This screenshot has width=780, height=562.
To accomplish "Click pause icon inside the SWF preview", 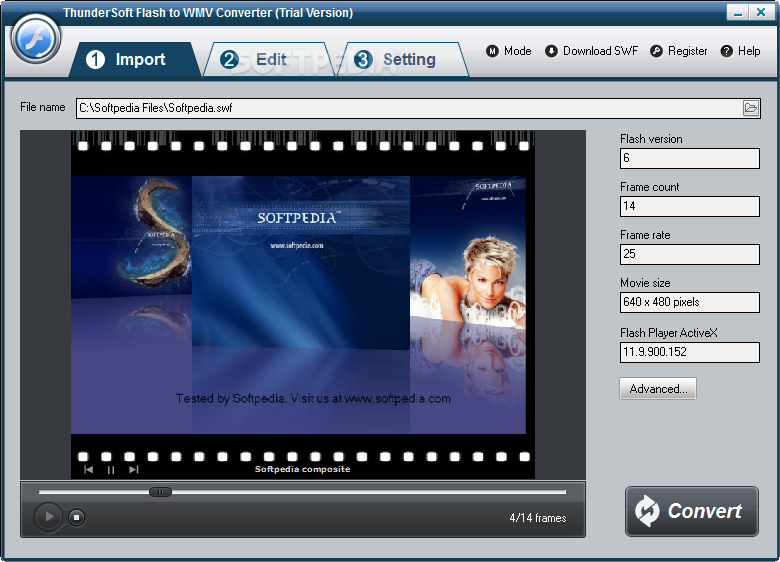I will (x=111, y=469).
